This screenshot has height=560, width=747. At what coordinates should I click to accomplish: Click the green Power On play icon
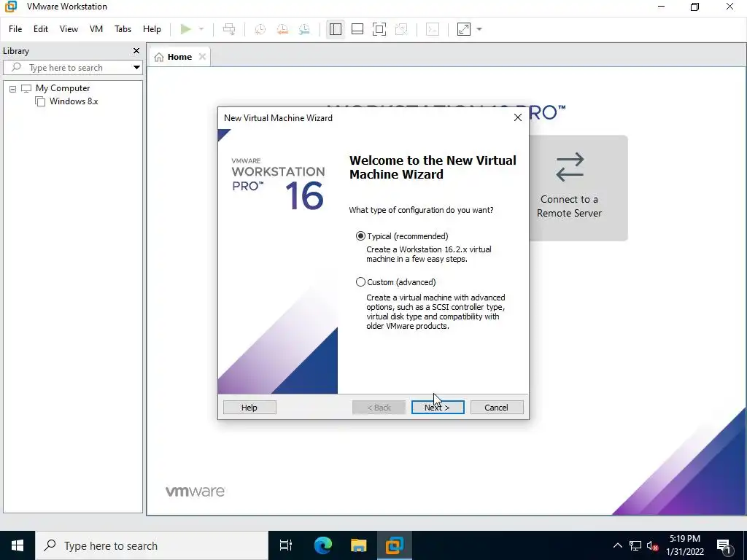click(186, 29)
